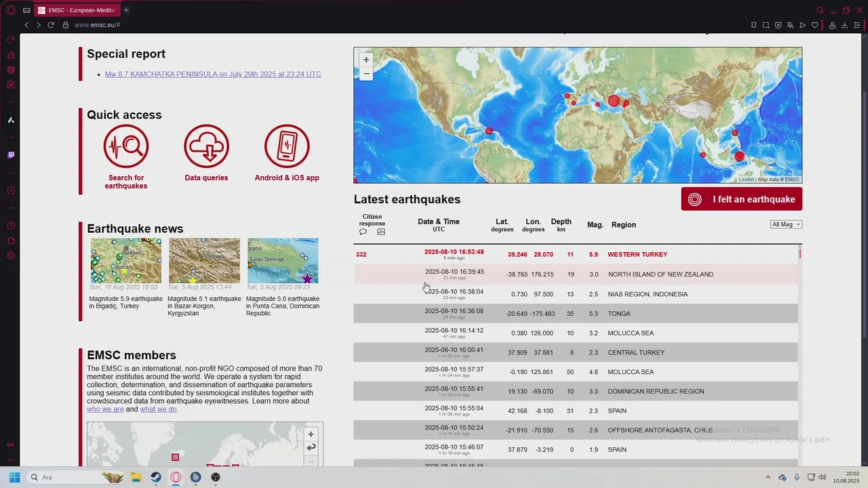Viewport: 868px width, 488px height.
Task: Select the WESTERN TURKEY magnitude 5.9 row
Action: coord(576,254)
